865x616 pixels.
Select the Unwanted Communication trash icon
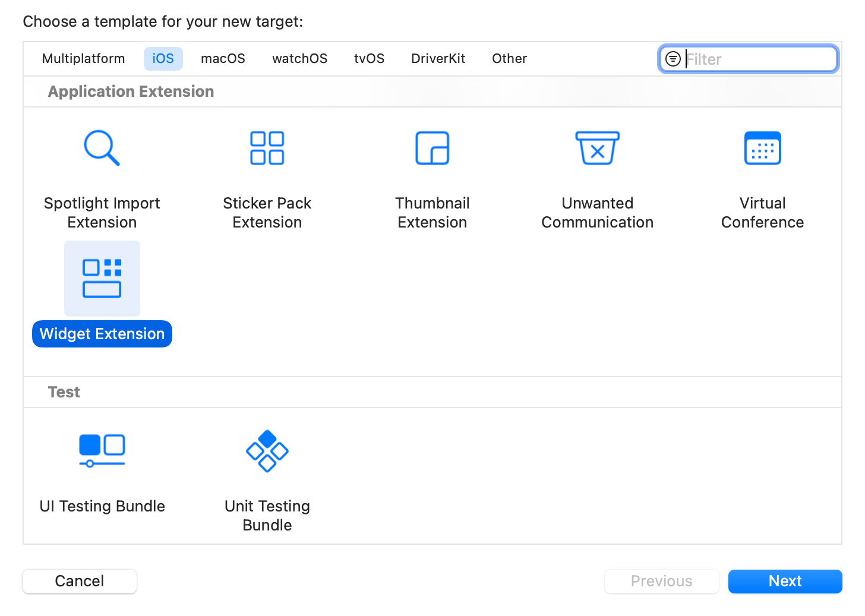(x=597, y=148)
